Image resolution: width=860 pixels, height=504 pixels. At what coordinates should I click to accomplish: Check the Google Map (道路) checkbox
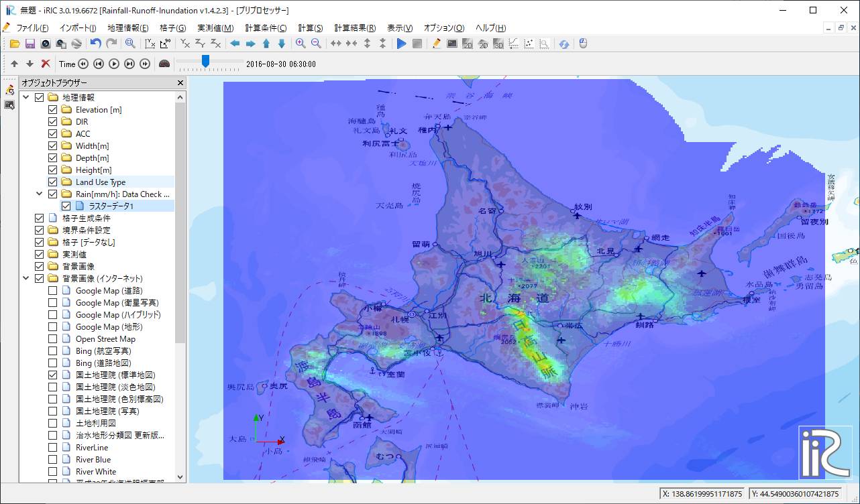click(53, 291)
